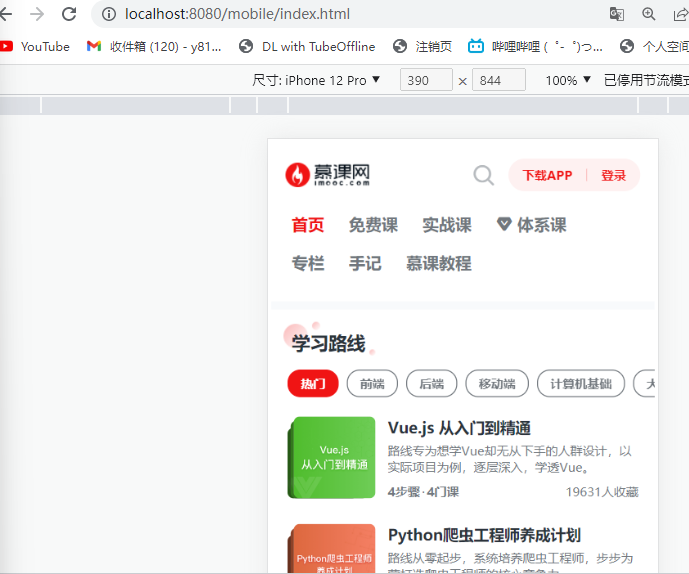
Task: Open the YouTube bookmark
Action: coord(36,46)
